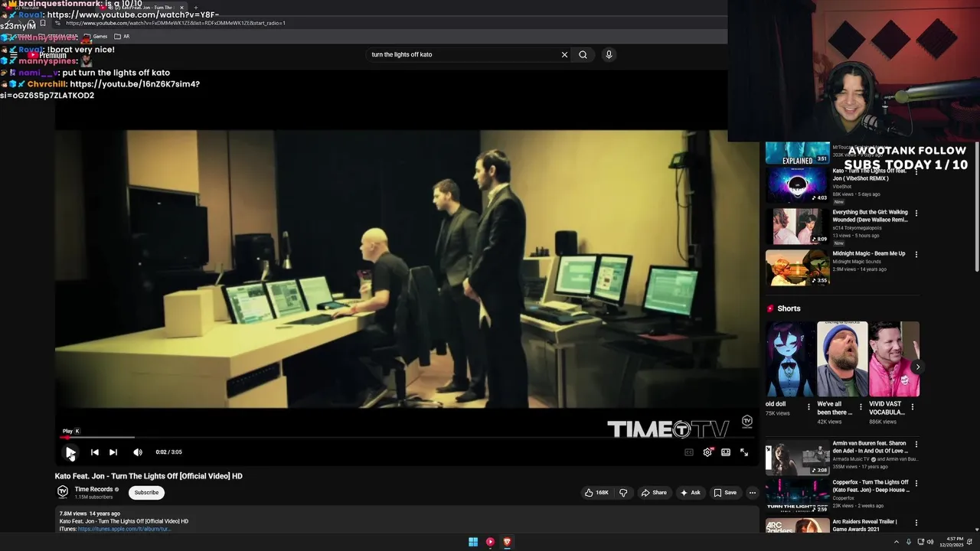
Task: Open options for Copperfox video
Action: point(916,484)
